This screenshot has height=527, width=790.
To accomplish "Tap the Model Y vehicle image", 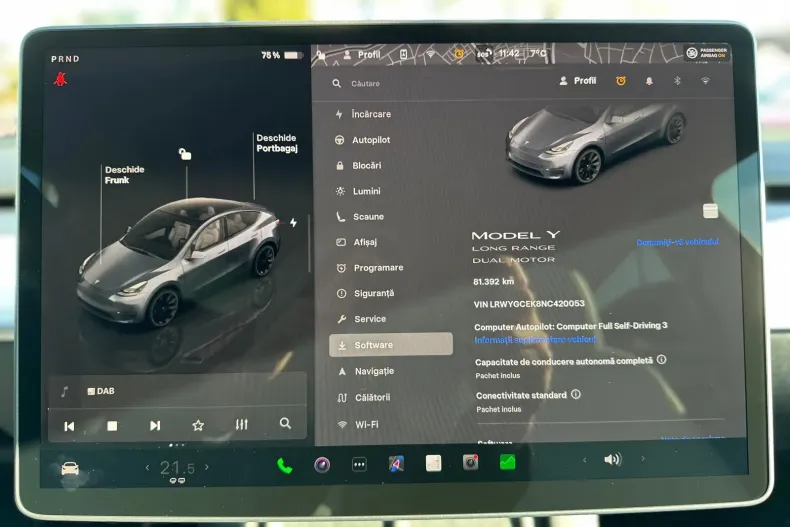I will pos(597,144).
